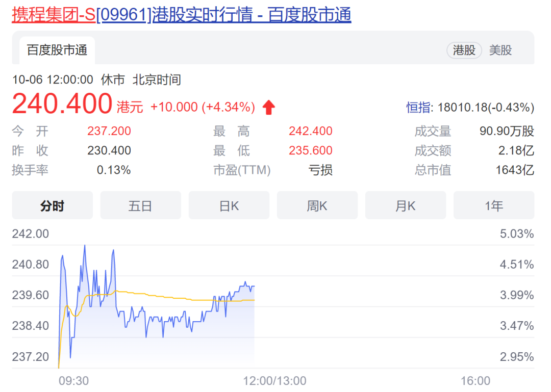
Task: Click the 3.47% percent axis label
Action: pos(517,326)
